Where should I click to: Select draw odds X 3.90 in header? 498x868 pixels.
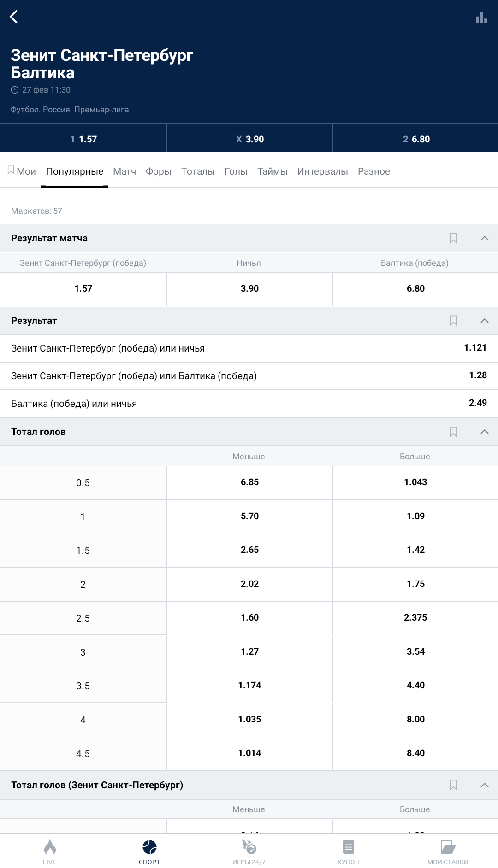(x=249, y=139)
